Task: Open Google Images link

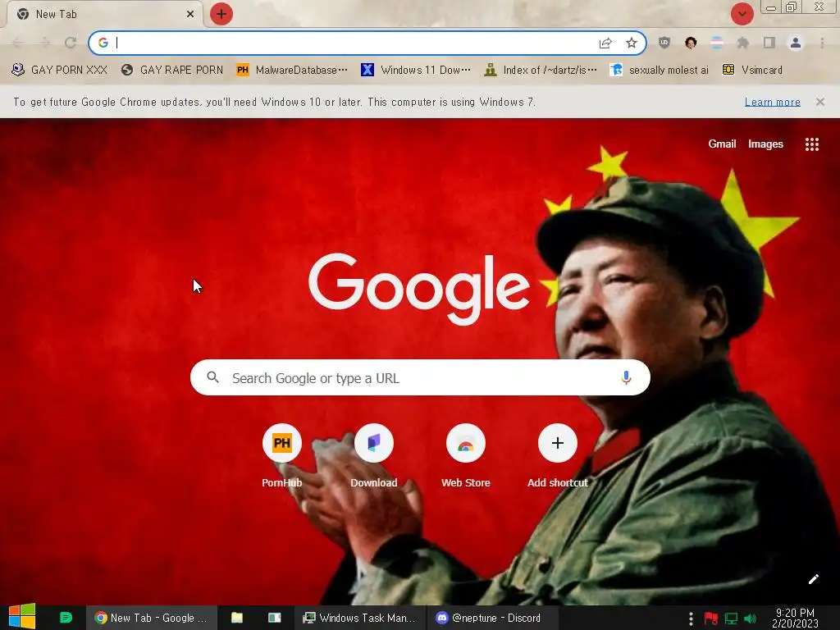Action: [x=765, y=144]
